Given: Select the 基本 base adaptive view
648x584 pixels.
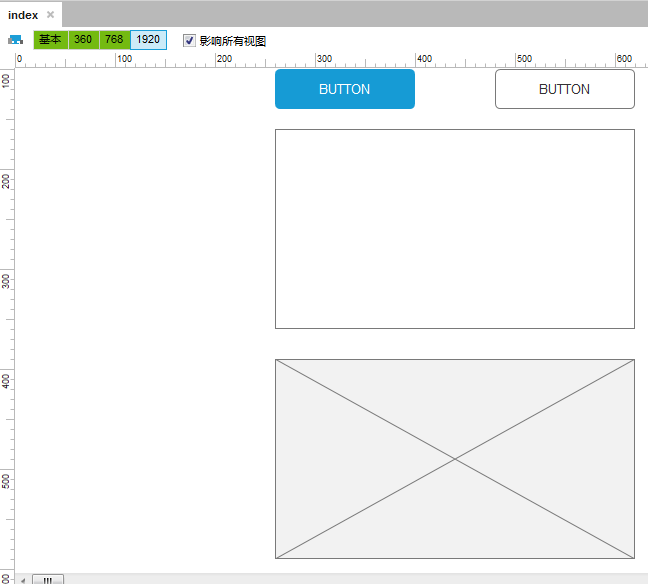Looking at the screenshot, I should [50, 40].
